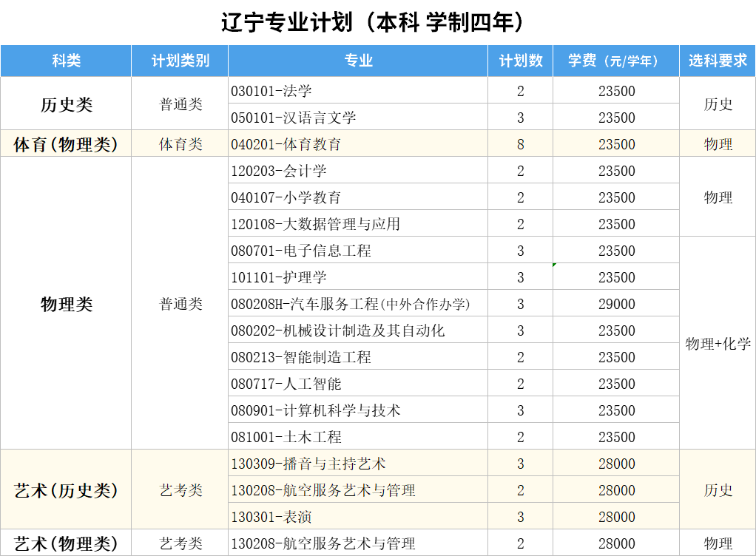
Task: Click the 科类 column header
Action: (x=66, y=61)
